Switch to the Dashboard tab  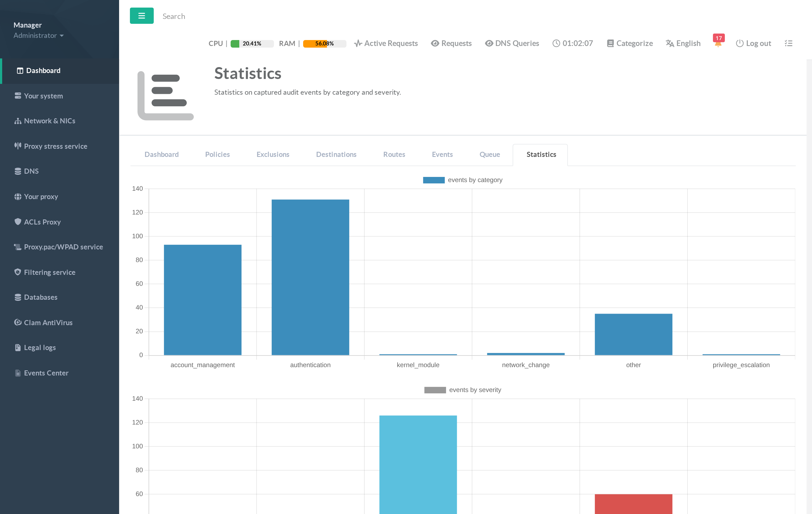162,154
